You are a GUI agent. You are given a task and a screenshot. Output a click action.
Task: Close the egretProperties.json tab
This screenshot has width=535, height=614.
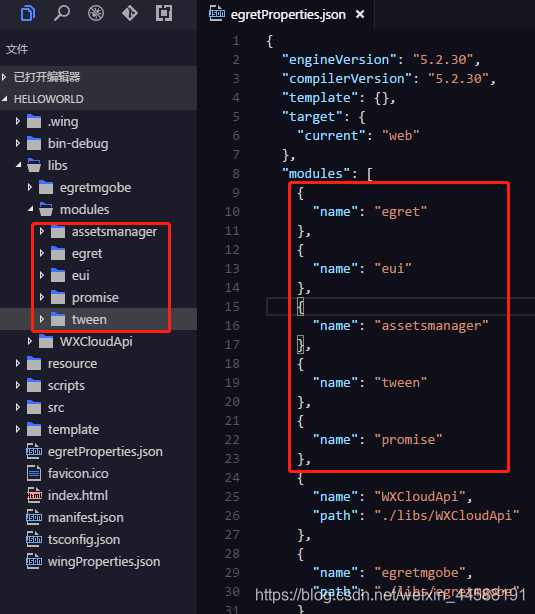click(360, 14)
